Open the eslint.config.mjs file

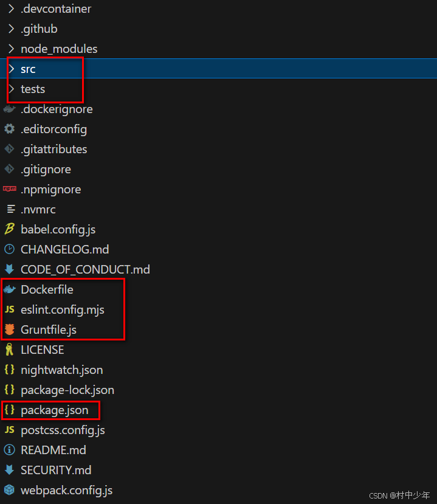click(x=63, y=310)
